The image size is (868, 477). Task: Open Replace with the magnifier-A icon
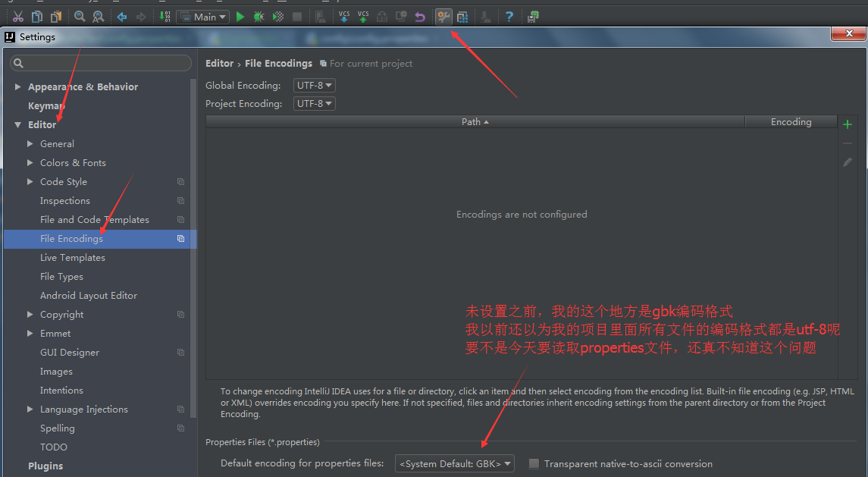pos(98,17)
